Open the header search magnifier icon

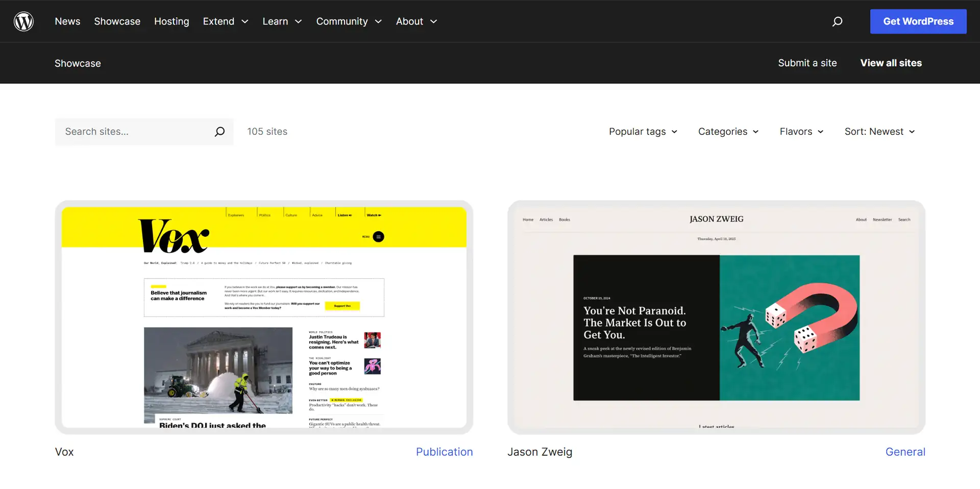click(x=837, y=21)
